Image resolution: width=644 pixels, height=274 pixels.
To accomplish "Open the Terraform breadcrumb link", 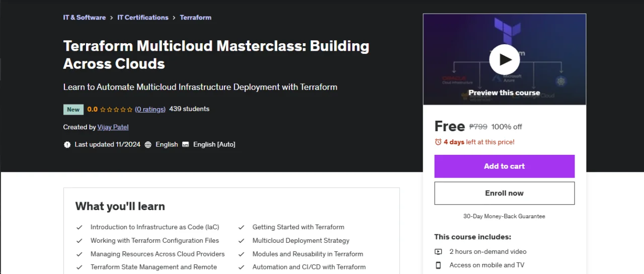I will pos(196,17).
